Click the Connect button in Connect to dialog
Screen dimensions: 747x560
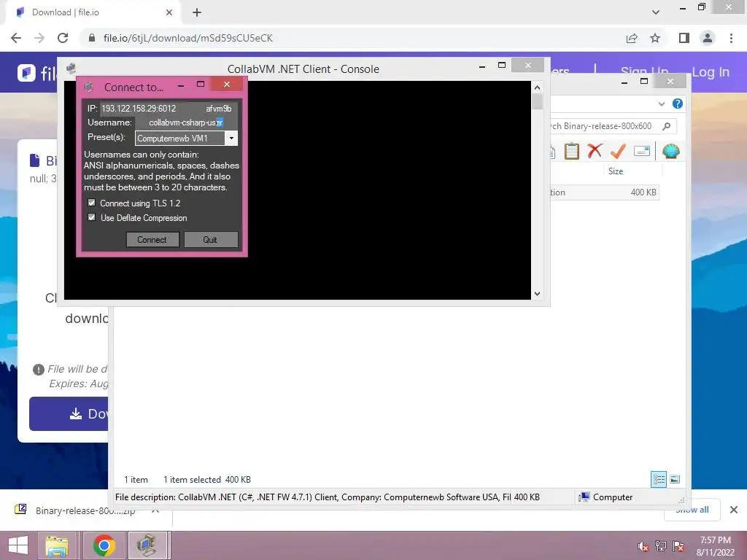click(x=152, y=239)
